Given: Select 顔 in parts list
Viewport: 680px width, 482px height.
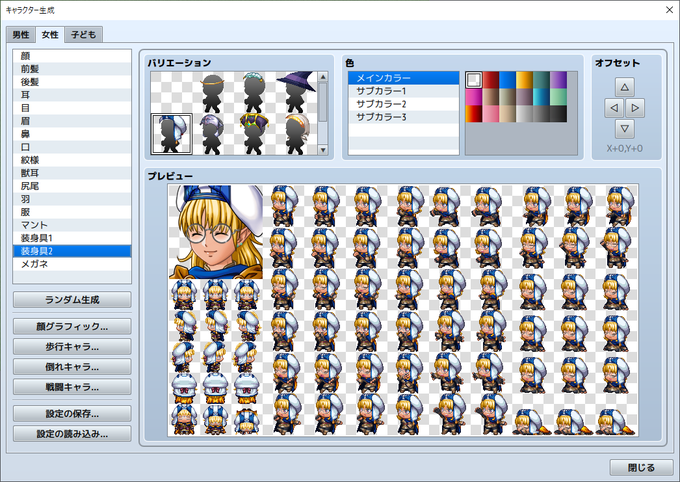Looking at the screenshot, I should tap(72, 56).
